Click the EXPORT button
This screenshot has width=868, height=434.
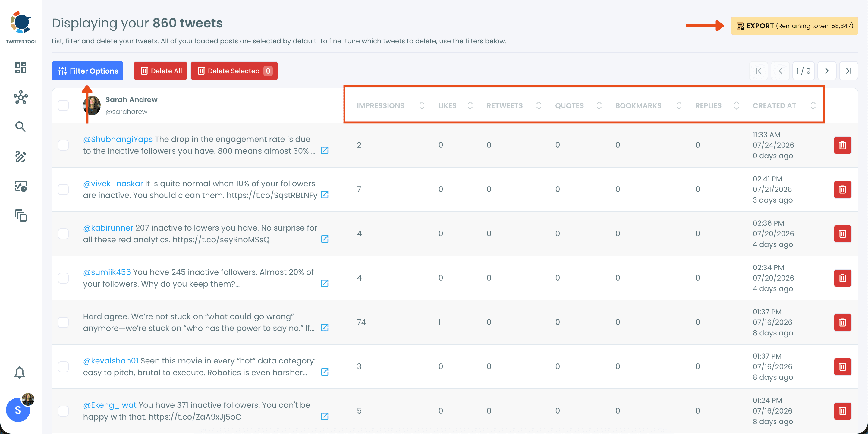click(x=794, y=26)
